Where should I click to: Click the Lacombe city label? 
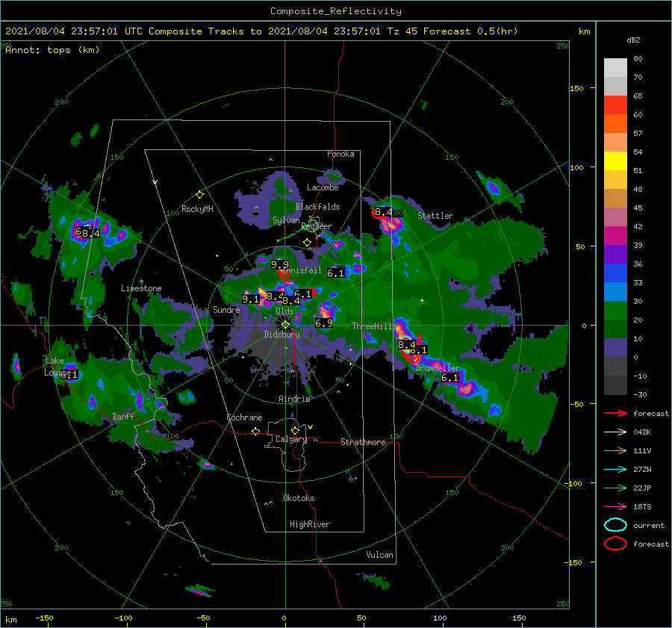323,187
